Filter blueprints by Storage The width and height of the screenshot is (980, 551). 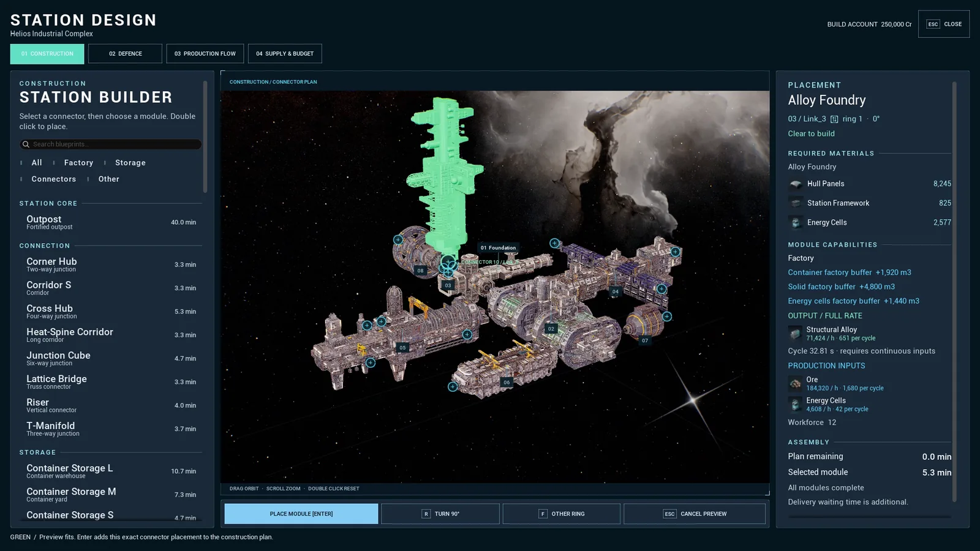click(130, 163)
